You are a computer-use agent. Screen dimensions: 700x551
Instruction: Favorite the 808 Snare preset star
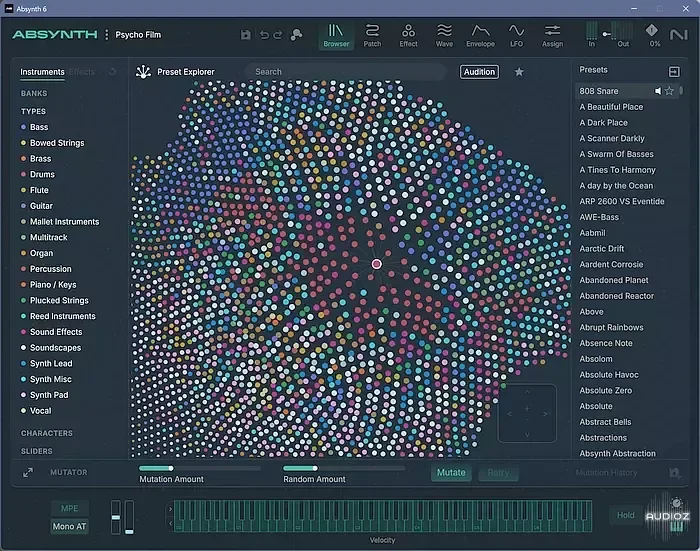tap(669, 91)
